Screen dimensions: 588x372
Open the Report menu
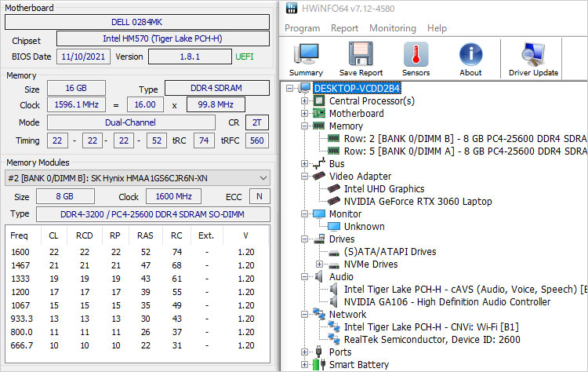click(x=344, y=28)
